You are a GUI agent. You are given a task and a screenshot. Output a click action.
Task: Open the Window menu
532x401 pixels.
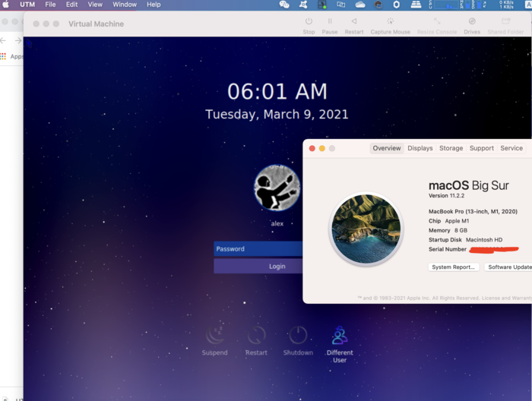pyautogui.click(x=125, y=5)
